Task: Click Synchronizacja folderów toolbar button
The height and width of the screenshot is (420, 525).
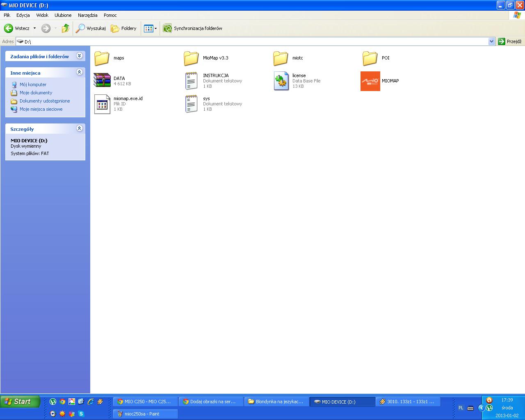Action: pos(193,28)
